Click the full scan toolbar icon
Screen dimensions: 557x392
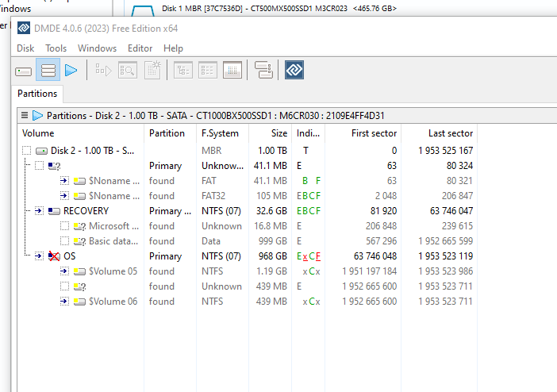coord(103,71)
